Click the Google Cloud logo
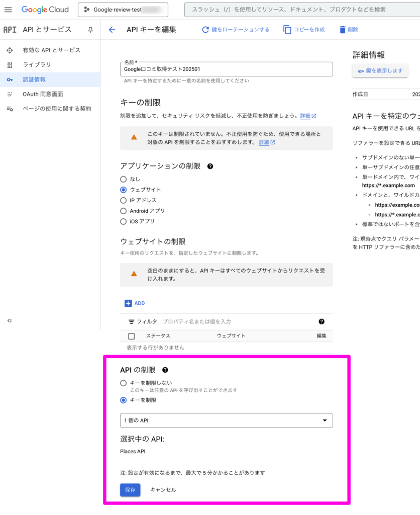Screen dimensions: 420x515 pyautogui.click(x=45, y=10)
